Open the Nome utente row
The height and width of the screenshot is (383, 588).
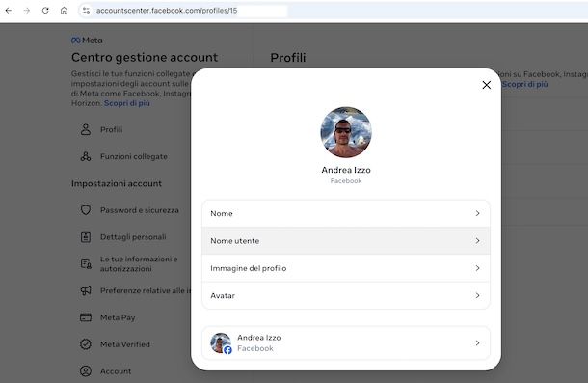pyautogui.click(x=346, y=241)
